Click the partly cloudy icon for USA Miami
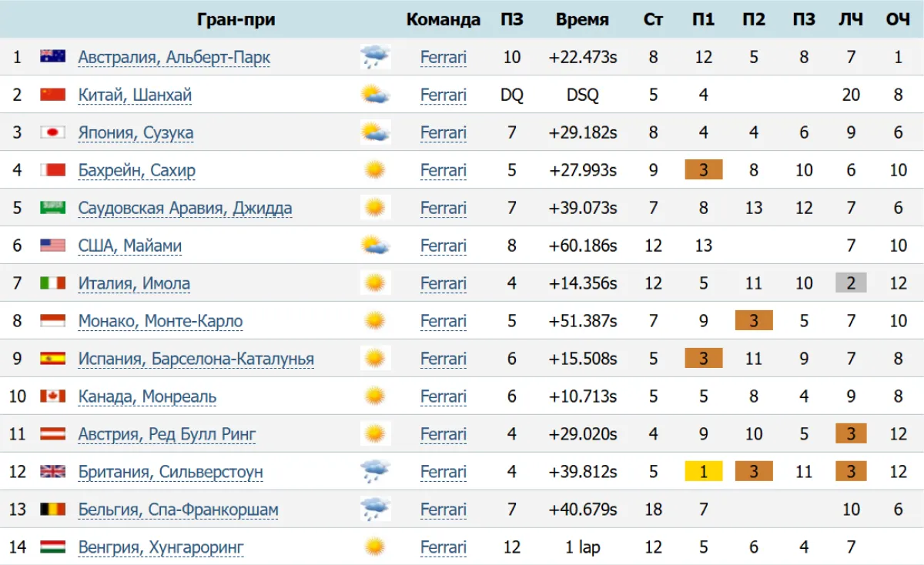924x565 pixels. tap(375, 246)
